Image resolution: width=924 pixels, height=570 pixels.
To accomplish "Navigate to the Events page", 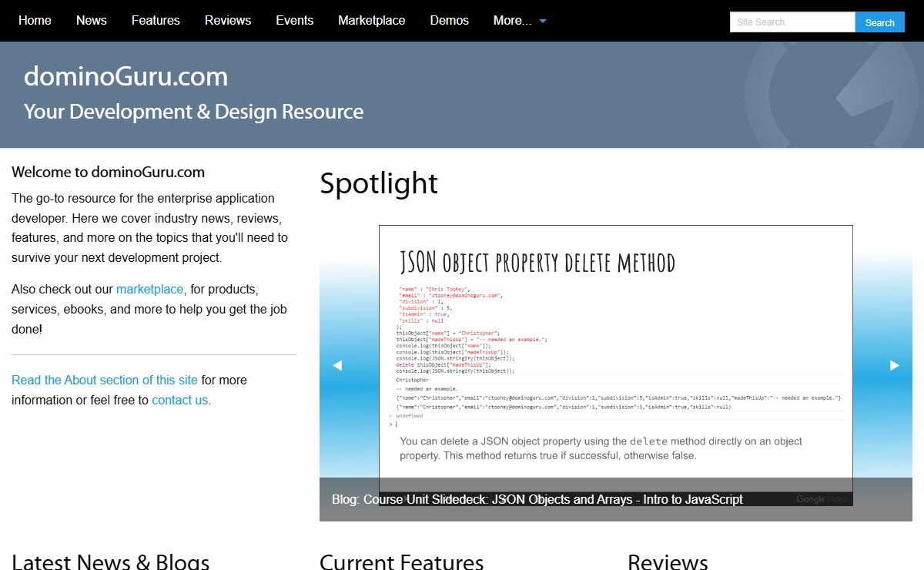I will tap(294, 21).
